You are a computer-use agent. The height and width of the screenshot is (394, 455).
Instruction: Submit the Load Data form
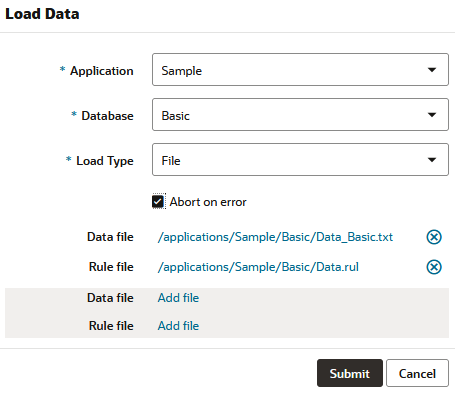[x=350, y=373]
